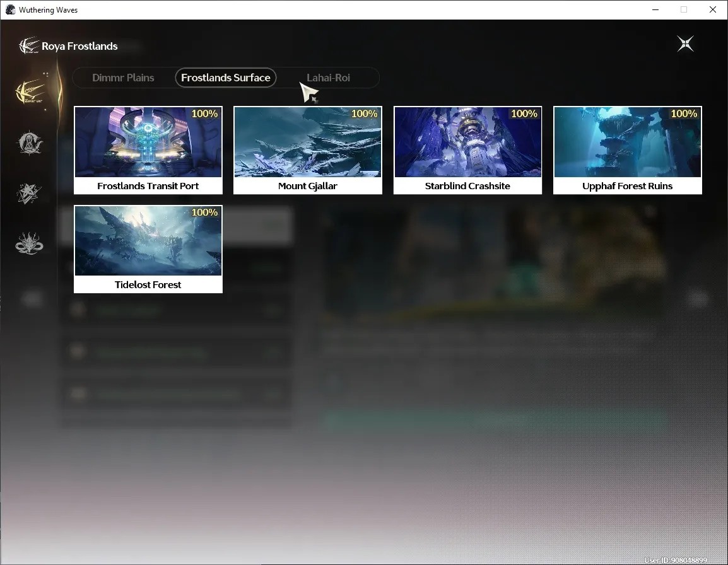The width and height of the screenshot is (728, 565).
Task: Close the Roya Frostlands panel with the X
Action: click(x=685, y=44)
